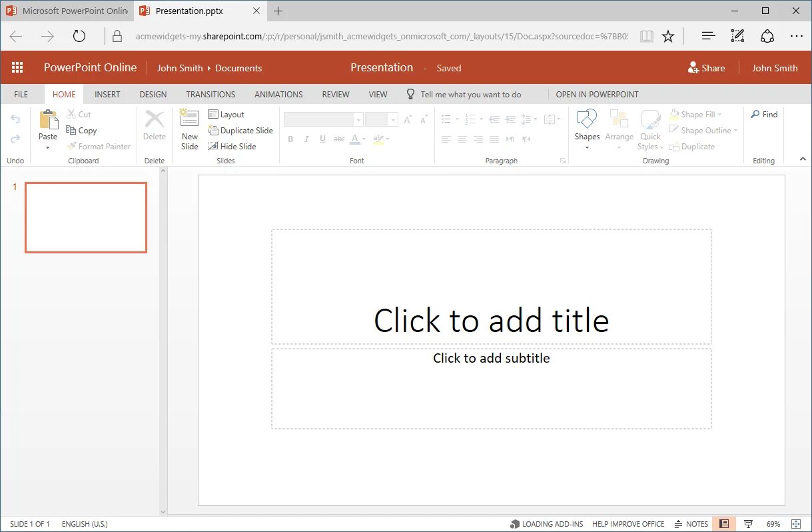812x532 pixels.
Task: Open the Notes pane from status bar
Action: [691, 524]
